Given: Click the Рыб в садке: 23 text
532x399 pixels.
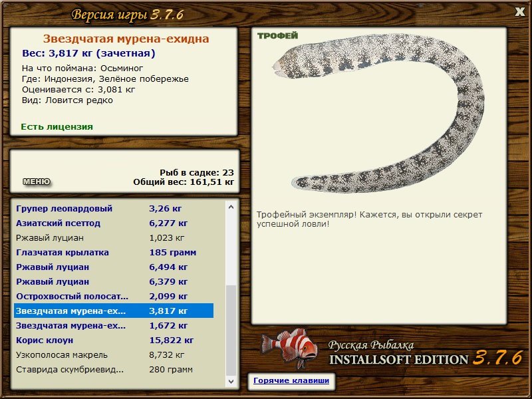Looking at the screenshot, I should coord(197,172).
